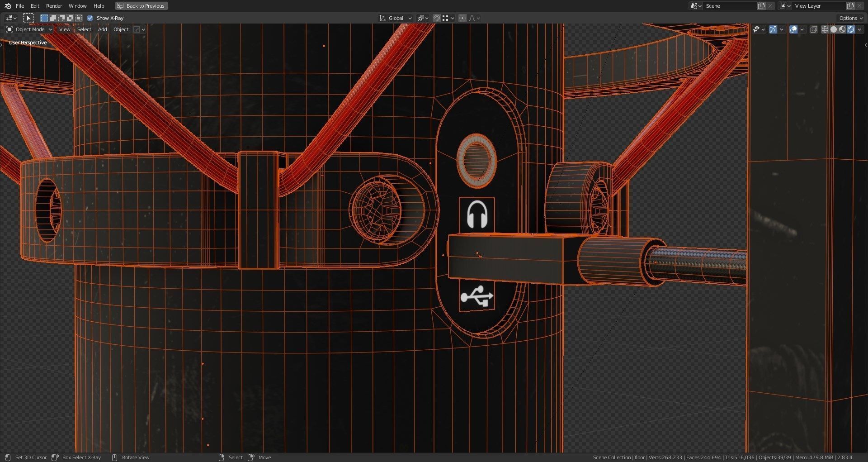
Task: Click the new scene icon
Action: click(761, 6)
